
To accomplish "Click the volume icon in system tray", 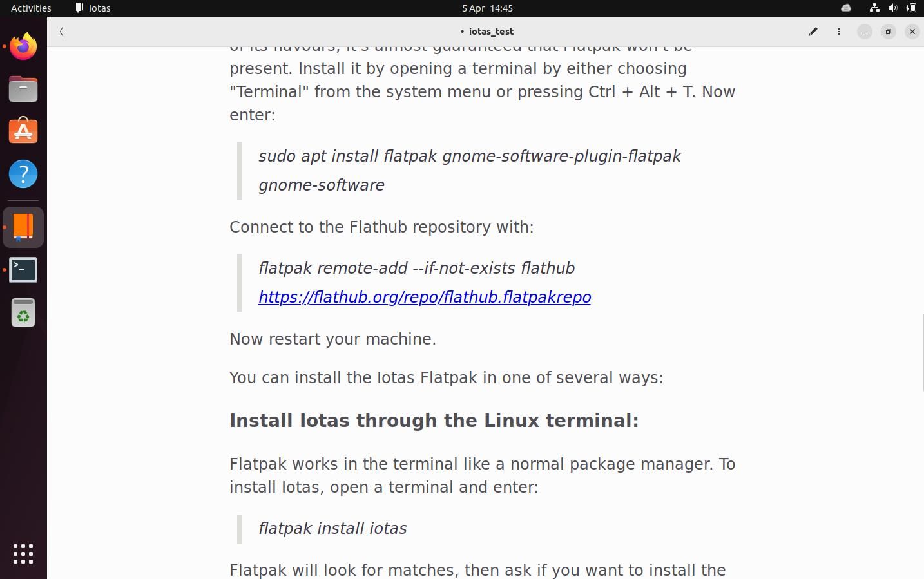I will (892, 8).
